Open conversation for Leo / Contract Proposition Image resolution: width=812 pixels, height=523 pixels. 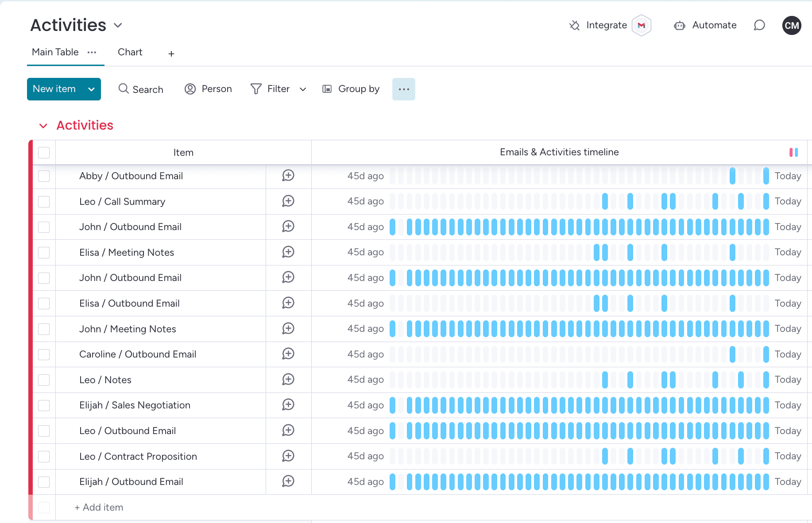[288, 456]
